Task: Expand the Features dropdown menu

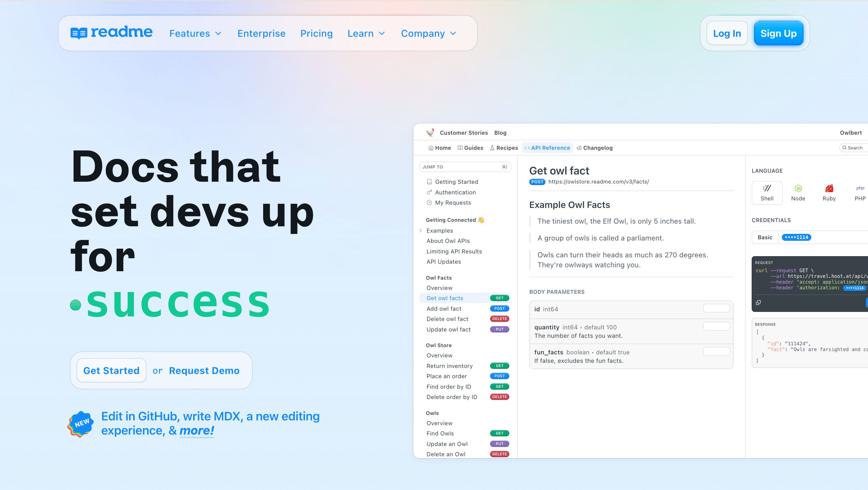Action: pos(195,33)
